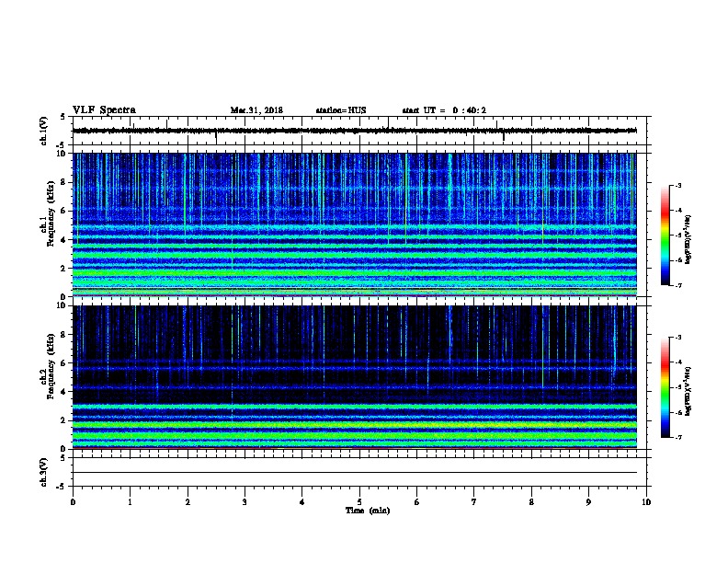Click the log(PSD) label beside ch.1 colorbar

688,239
